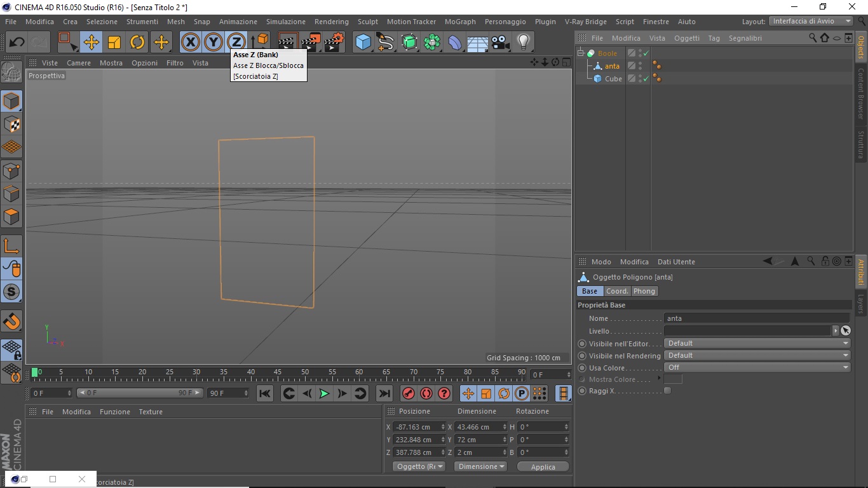
Task: Click the Segnalibri menu in object manager
Action: point(745,38)
